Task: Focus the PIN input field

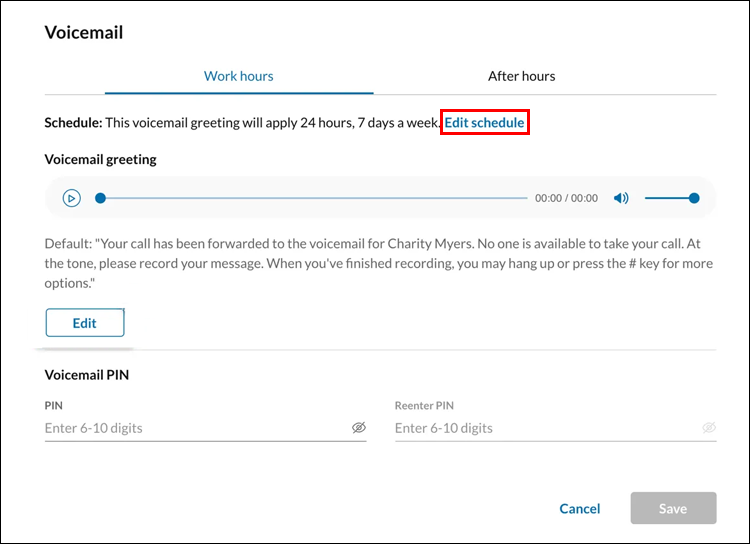Action: [197, 428]
